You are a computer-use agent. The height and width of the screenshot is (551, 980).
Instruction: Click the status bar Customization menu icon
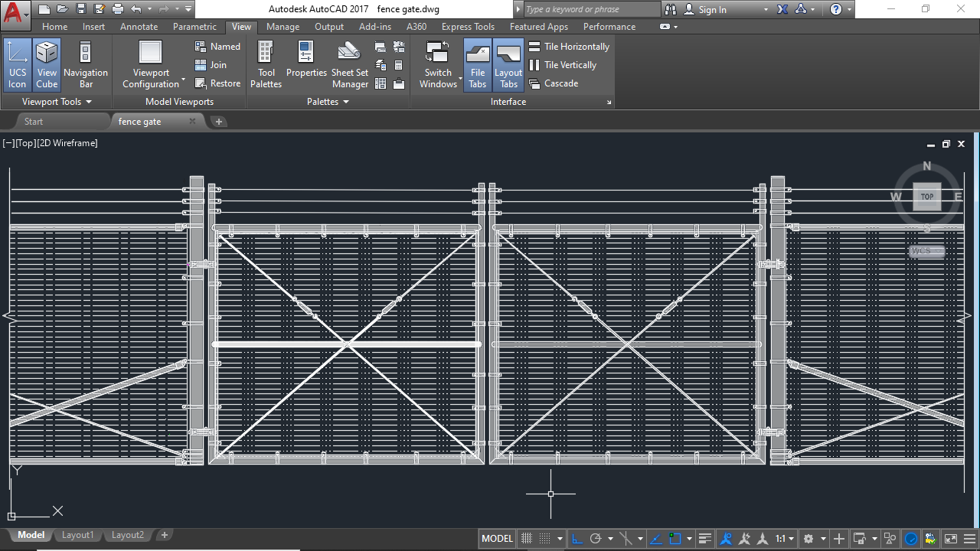(x=969, y=539)
